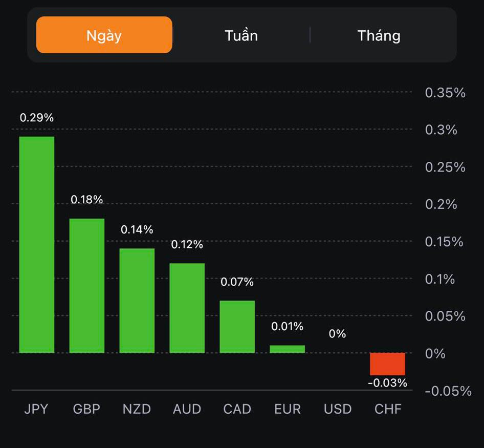Click the EUR currency label
This screenshot has height=448, width=484.
[288, 409]
